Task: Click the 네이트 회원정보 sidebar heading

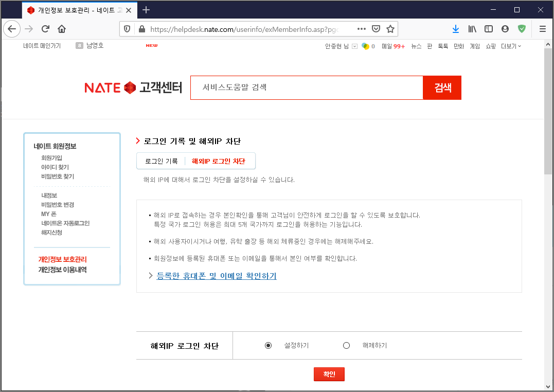Action: (x=55, y=146)
